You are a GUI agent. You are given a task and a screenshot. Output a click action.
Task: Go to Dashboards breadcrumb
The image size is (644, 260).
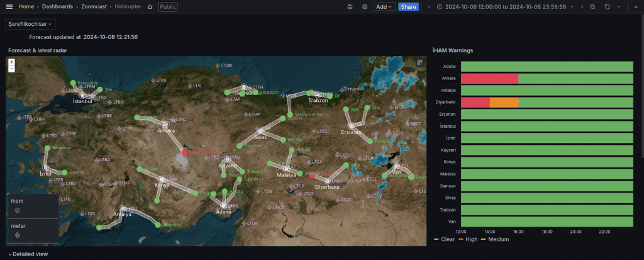point(57,6)
